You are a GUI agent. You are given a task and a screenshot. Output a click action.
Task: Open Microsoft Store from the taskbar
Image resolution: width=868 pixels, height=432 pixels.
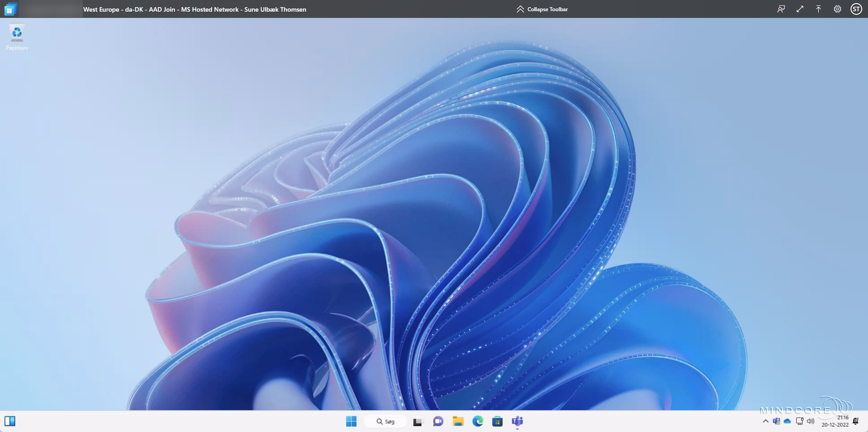(497, 421)
